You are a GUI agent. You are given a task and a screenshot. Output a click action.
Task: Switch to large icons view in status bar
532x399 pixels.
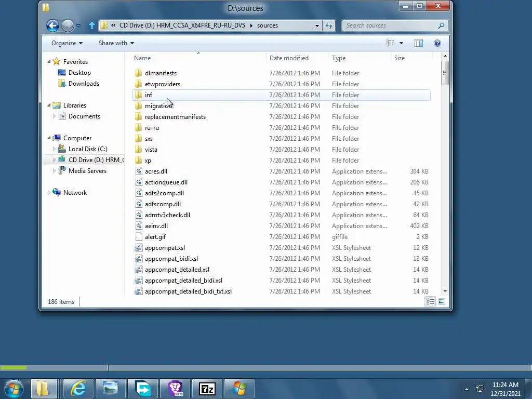(x=442, y=301)
